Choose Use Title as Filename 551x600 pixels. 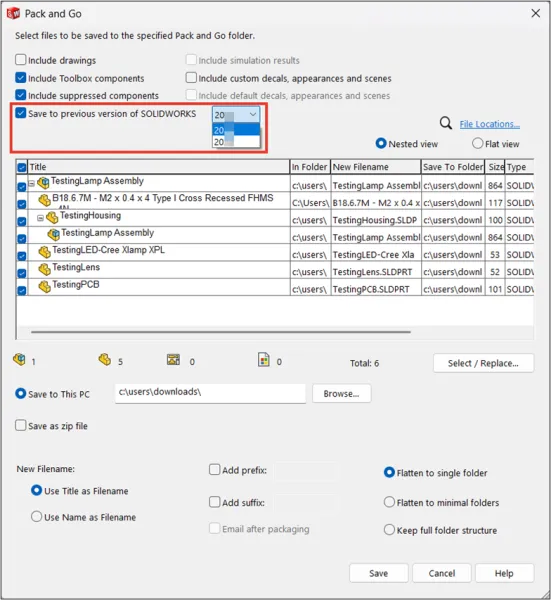click(x=36, y=490)
